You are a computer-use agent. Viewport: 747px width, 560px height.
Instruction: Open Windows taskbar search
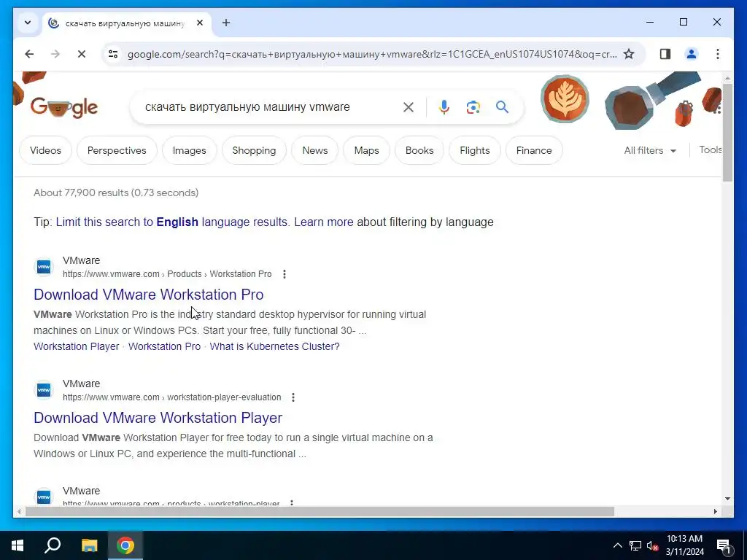[53, 545]
